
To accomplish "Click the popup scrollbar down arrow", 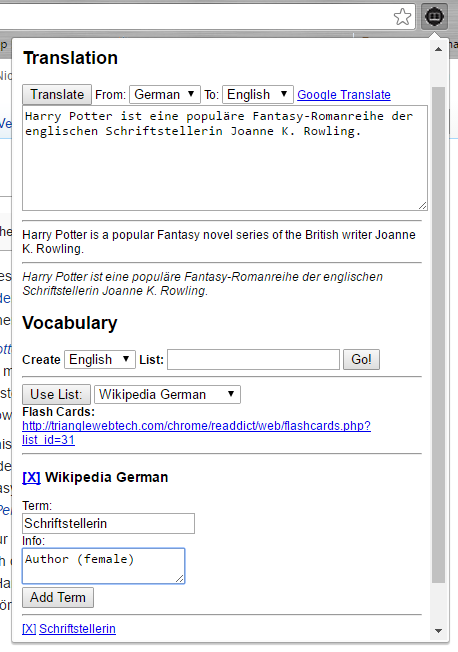I will (x=438, y=630).
